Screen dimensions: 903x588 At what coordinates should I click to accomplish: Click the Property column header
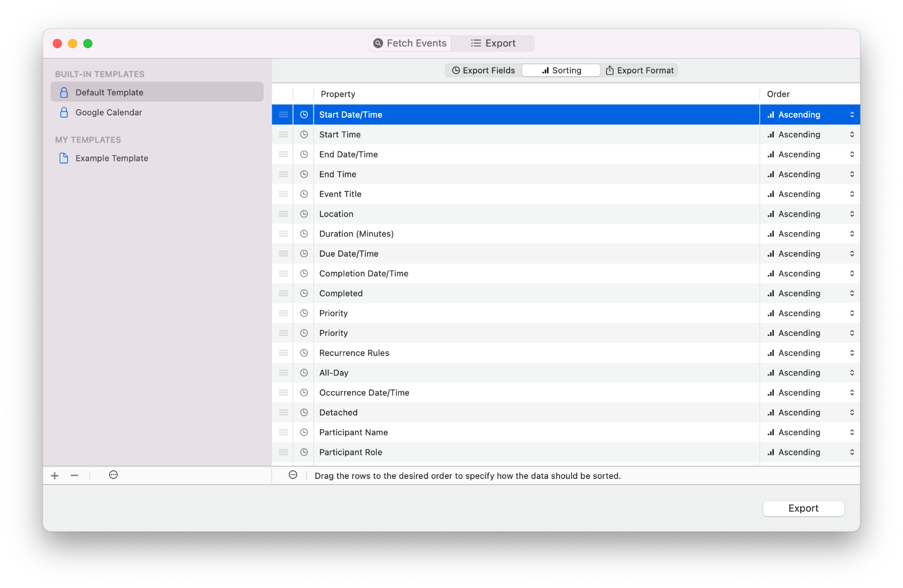537,94
